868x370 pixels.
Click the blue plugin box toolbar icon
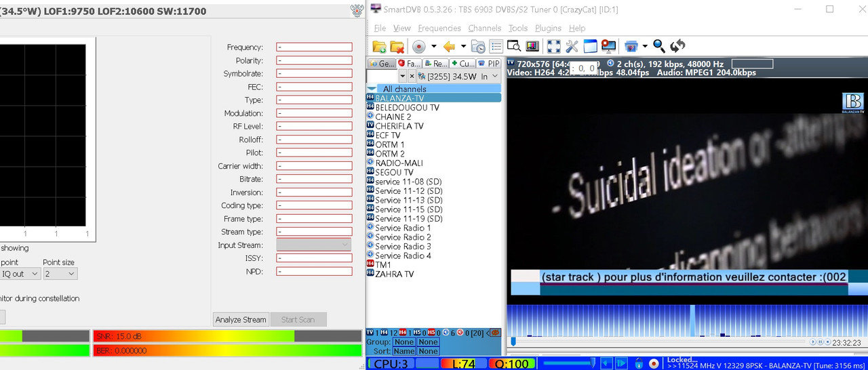point(631,46)
